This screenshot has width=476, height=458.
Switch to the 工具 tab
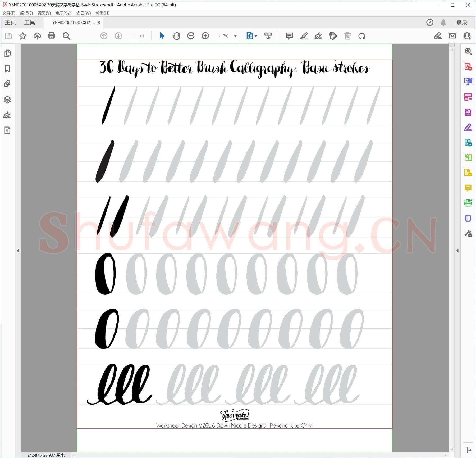pos(30,22)
